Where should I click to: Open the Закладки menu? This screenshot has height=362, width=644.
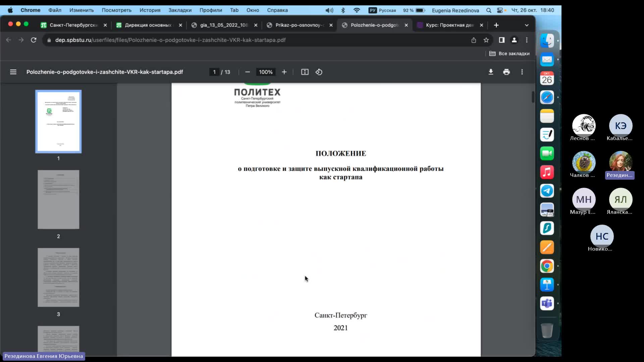click(180, 10)
